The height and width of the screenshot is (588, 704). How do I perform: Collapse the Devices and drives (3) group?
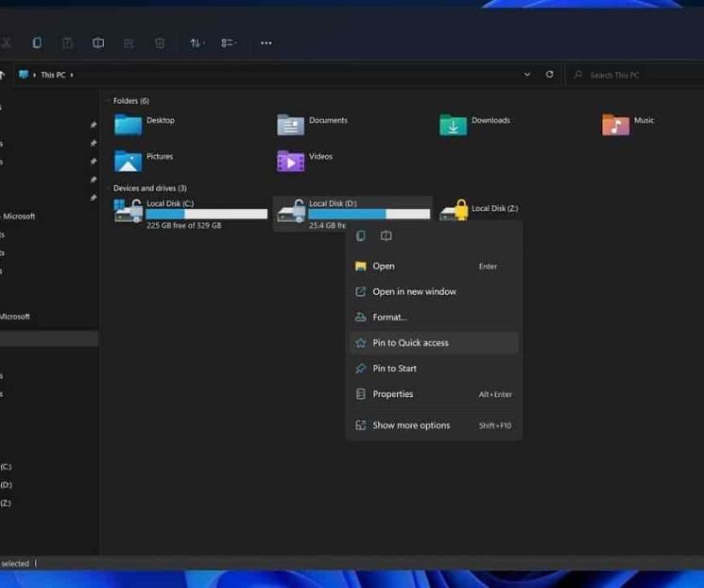coord(149,188)
